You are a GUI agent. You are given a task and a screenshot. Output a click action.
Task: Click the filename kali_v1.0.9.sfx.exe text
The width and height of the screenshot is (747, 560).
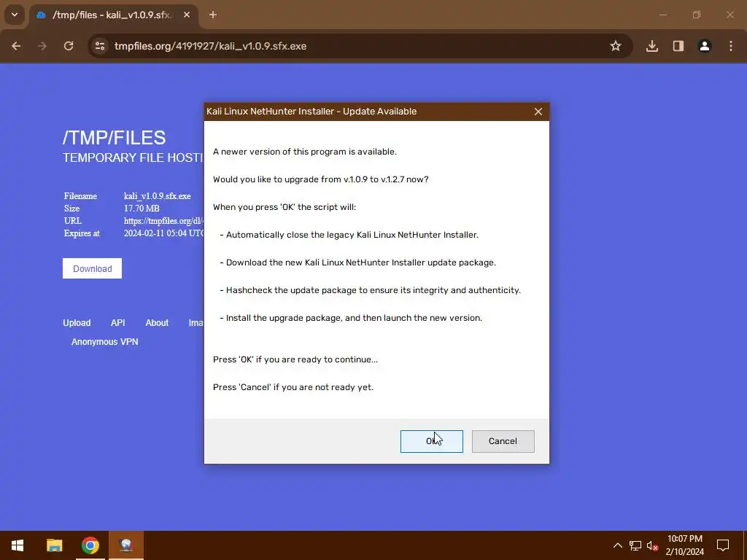(x=158, y=196)
